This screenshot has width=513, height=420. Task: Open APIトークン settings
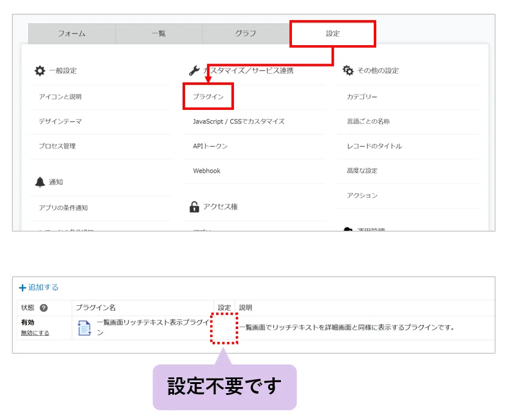[210, 147]
